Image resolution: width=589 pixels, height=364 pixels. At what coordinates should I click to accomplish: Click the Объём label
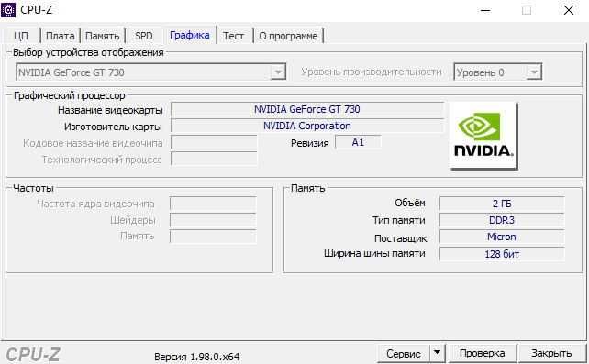(x=410, y=203)
